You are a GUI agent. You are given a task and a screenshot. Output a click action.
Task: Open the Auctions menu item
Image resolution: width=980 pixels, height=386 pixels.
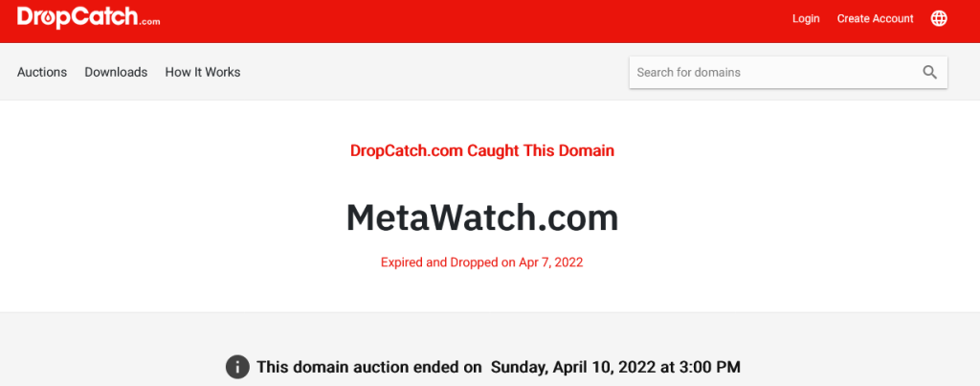[42, 72]
